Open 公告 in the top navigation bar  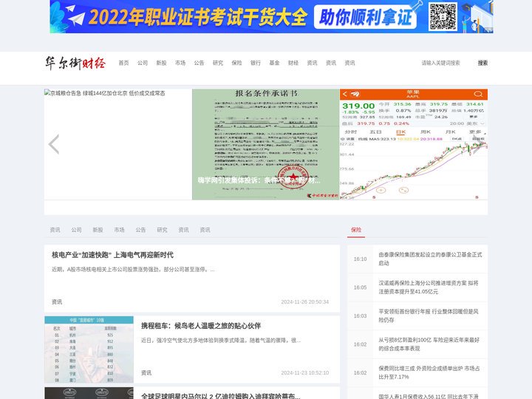[x=199, y=63]
